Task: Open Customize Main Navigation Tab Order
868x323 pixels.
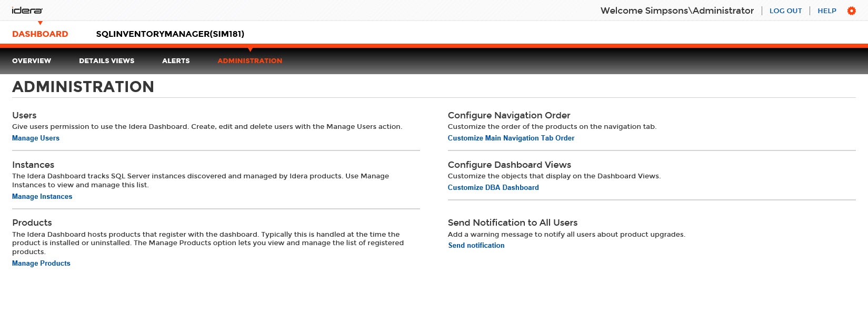Action: coord(511,138)
